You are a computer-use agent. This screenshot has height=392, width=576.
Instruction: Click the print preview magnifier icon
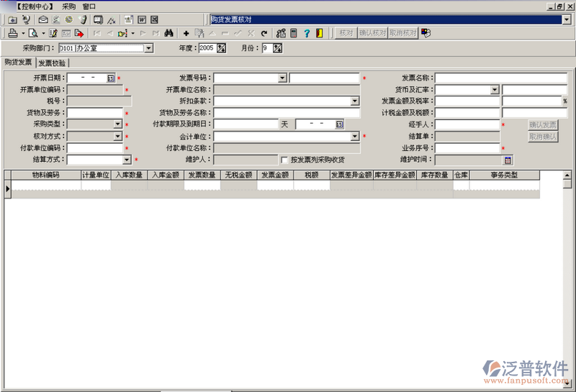[x=33, y=33]
